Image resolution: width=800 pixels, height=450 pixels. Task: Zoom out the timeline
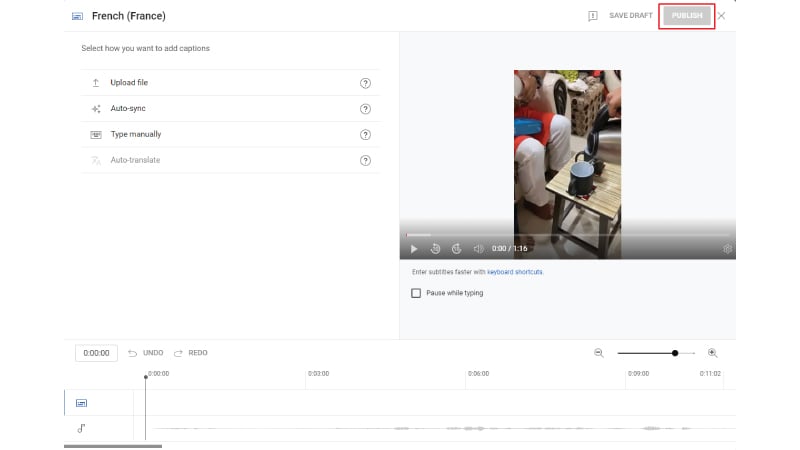pyautogui.click(x=598, y=353)
